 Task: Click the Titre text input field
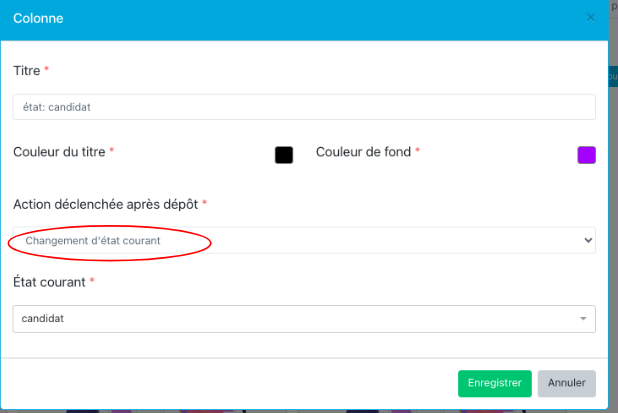(304, 106)
